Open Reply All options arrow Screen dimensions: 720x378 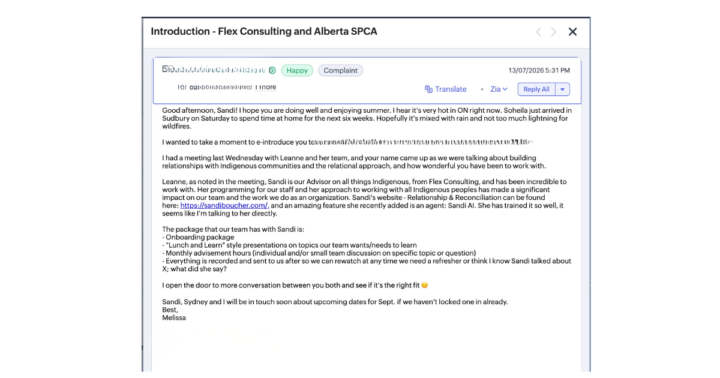562,89
